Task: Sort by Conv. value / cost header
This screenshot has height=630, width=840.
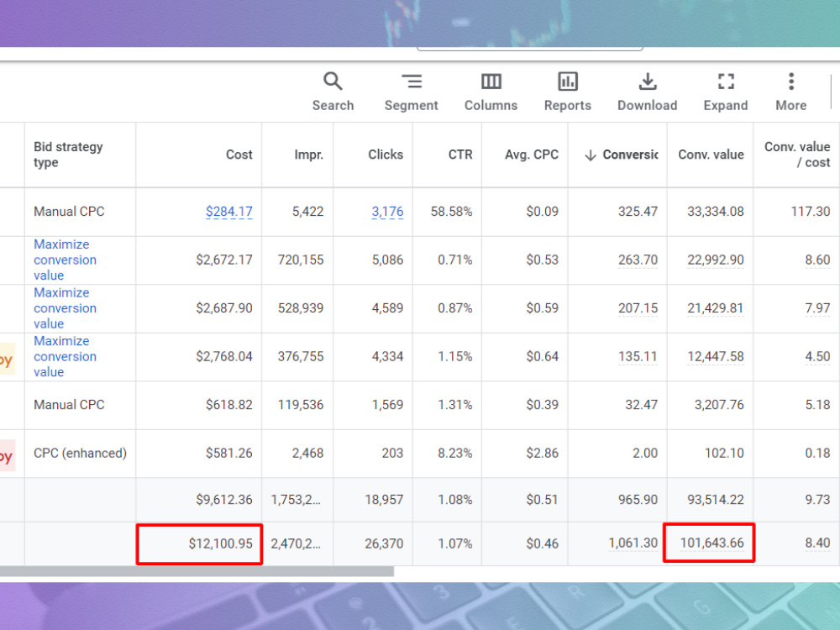Action: (797, 155)
